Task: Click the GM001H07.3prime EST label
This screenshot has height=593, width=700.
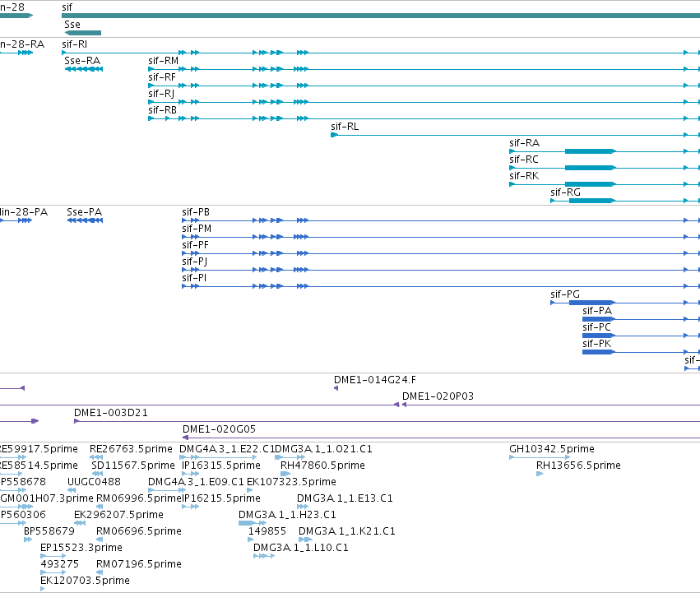Action: pyautogui.click(x=47, y=498)
